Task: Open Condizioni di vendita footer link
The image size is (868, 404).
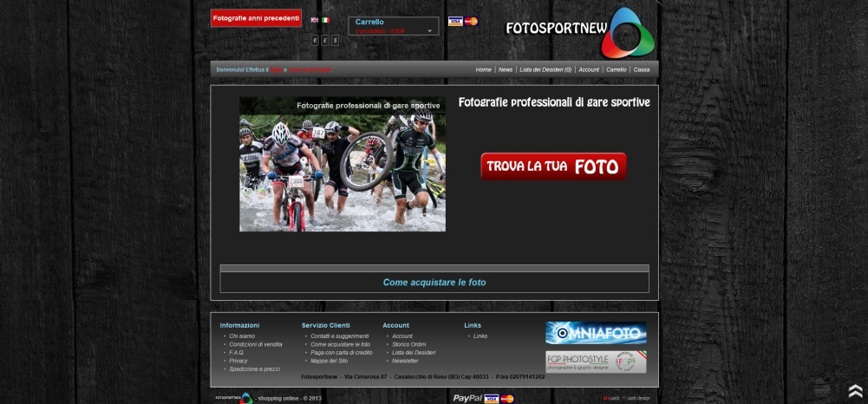Action: pos(256,344)
